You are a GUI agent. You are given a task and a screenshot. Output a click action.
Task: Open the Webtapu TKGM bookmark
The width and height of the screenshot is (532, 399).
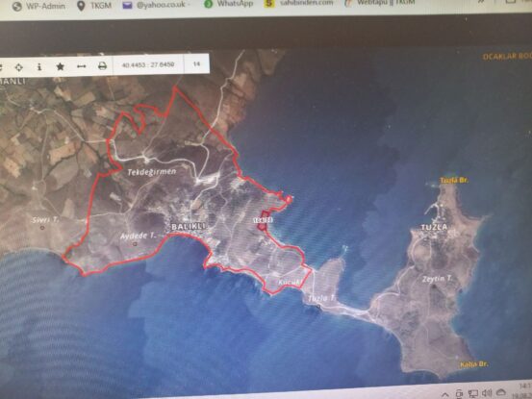[x=380, y=2]
